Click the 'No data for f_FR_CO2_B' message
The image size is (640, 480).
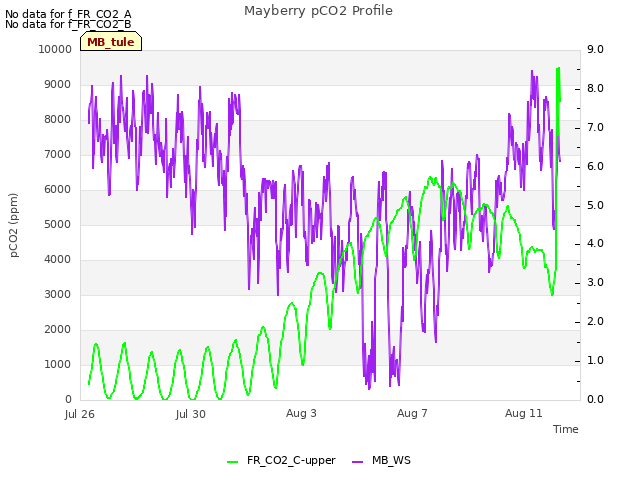click(68, 24)
